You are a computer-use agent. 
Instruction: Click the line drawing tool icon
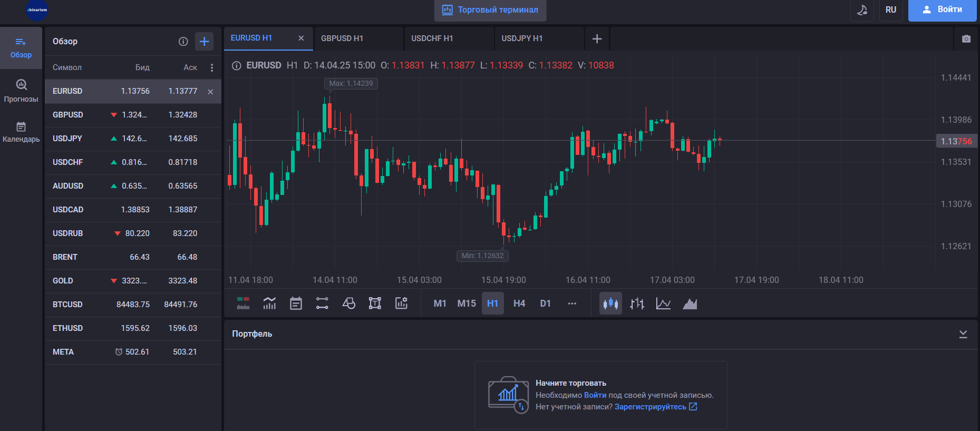click(x=322, y=303)
